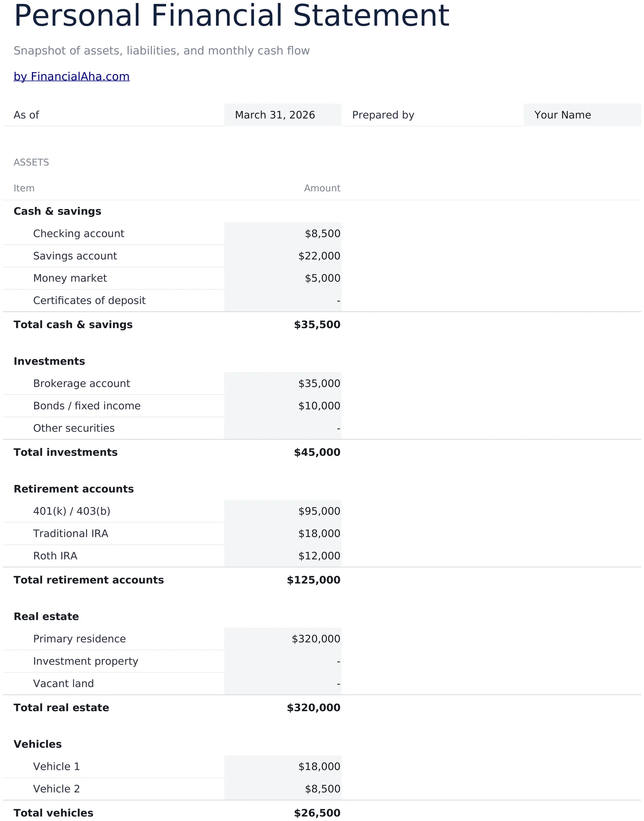Click the Primary residence row label
The height and width of the screenshot is (821, 644).
point(79,639)
